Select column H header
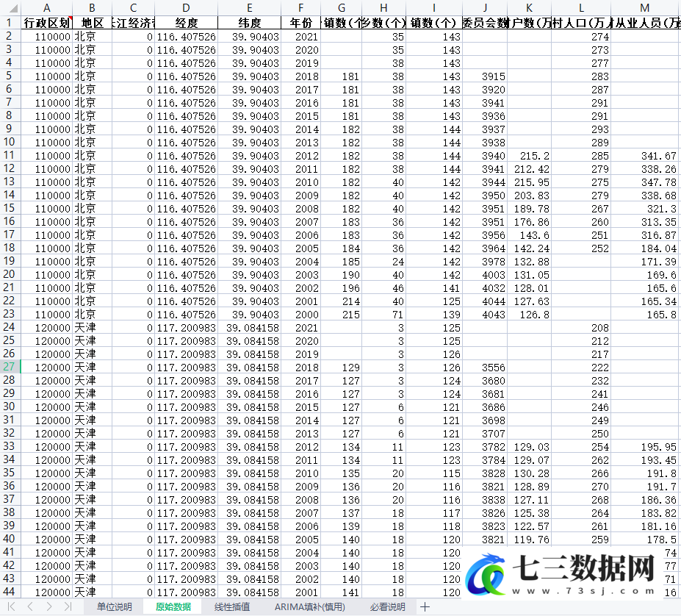 click(383, 8)
